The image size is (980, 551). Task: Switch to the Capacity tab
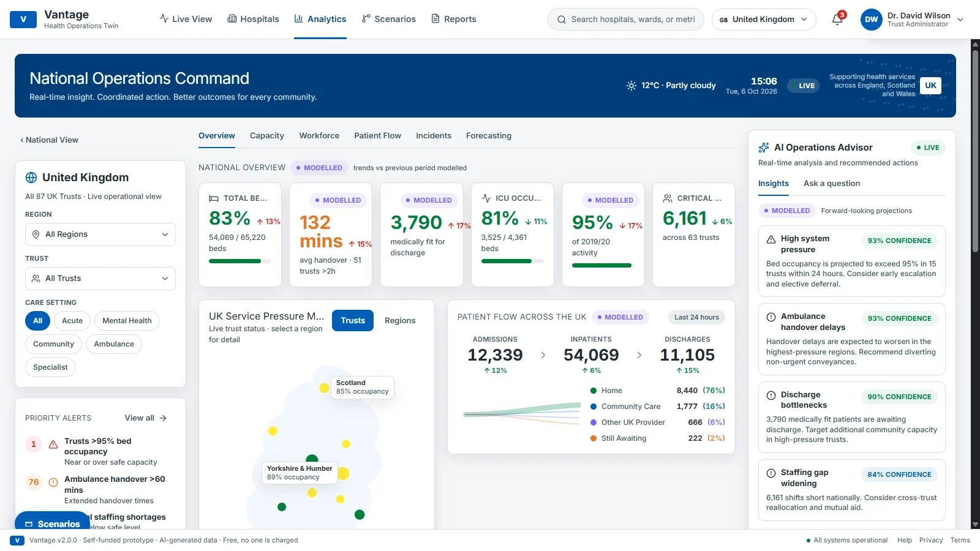click(x=267, y=136)
